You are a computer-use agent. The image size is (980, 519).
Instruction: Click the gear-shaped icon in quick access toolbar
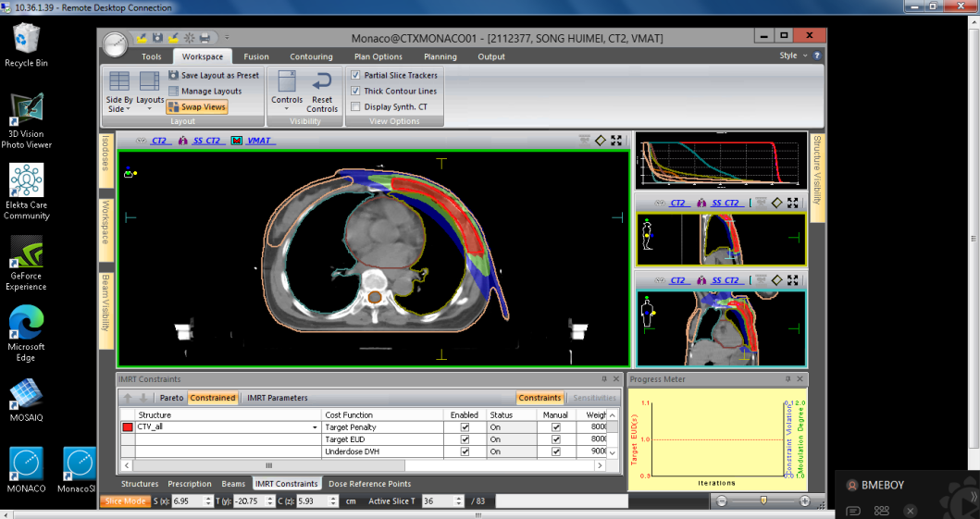(x=189, y=38)
